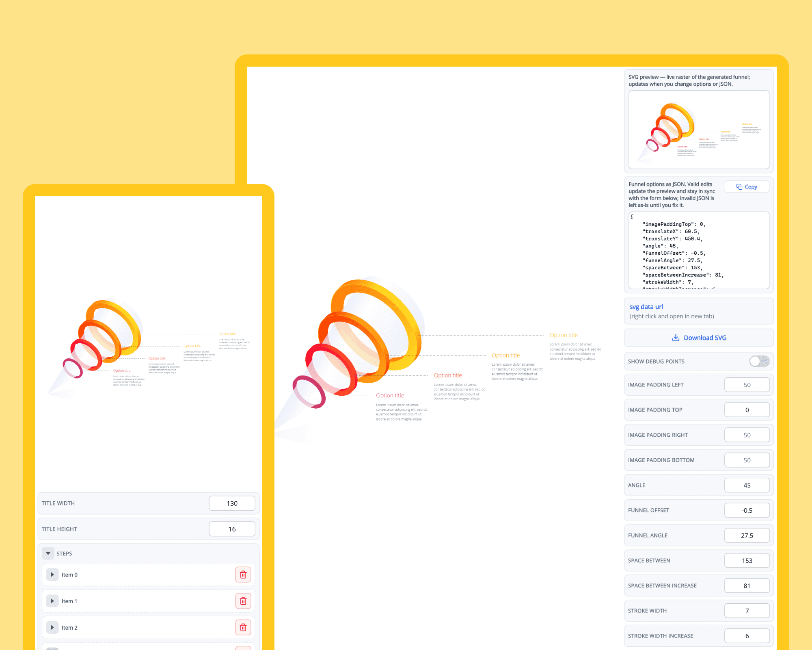This screenshot has width=812, height=650.
Task: Open the svg data url link
Action: [x=646, y=307]
